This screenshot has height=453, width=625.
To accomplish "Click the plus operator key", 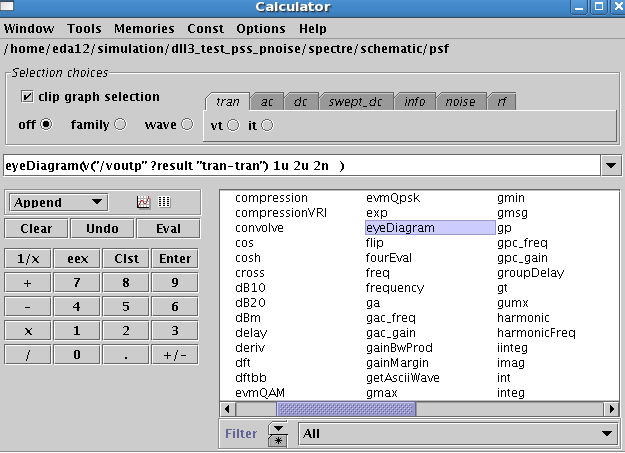I will [x=28, y=283].
